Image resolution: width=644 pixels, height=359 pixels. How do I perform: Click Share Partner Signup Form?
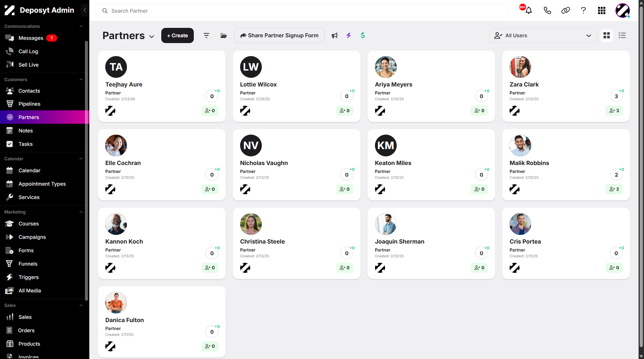(280, 35)
